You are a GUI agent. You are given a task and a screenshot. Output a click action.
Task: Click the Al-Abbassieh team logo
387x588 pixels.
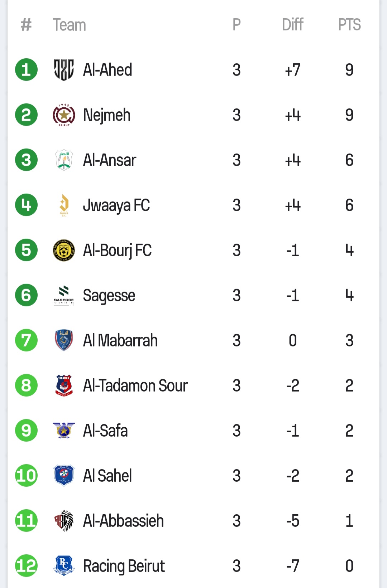[64, 521]
